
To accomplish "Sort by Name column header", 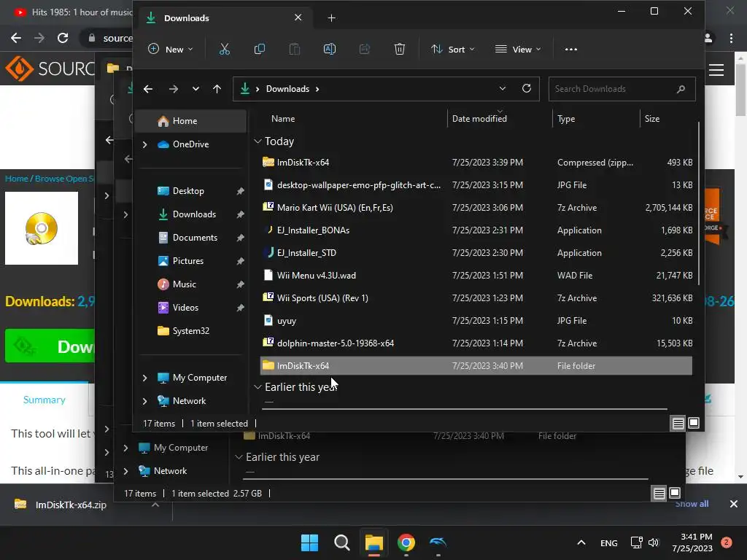I will pyautogui.click(x=283, y=119).
